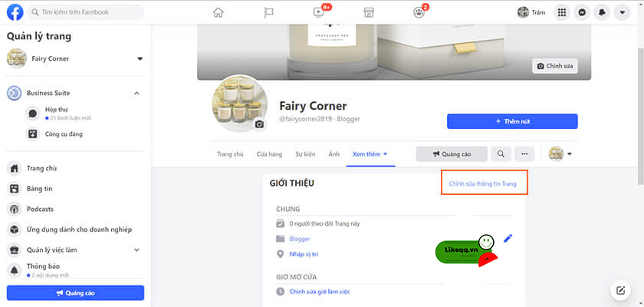Expand the Fairy Corner page selector

(140, 59)
